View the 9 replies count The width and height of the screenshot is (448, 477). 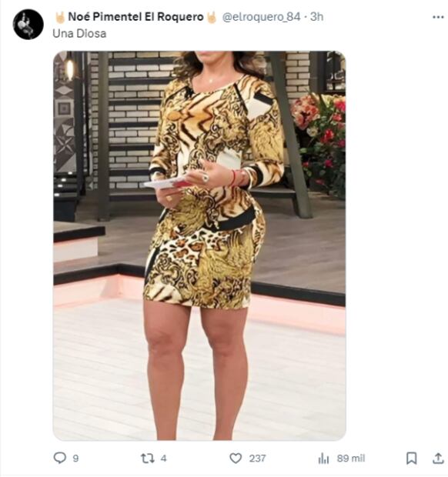75,459
